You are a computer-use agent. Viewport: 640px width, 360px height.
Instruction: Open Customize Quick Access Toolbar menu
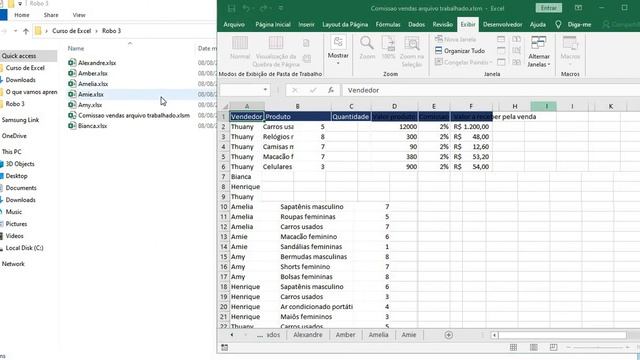281,8
